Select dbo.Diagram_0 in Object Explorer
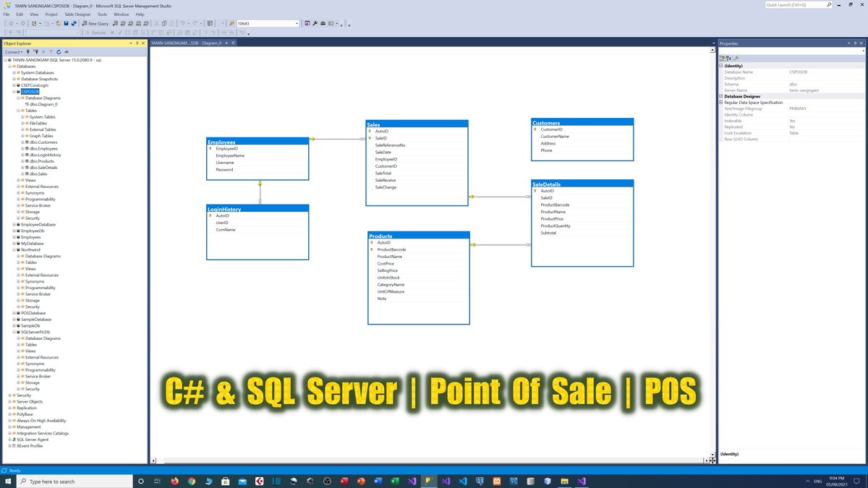 pyautogui.click(x=43, y=104)
